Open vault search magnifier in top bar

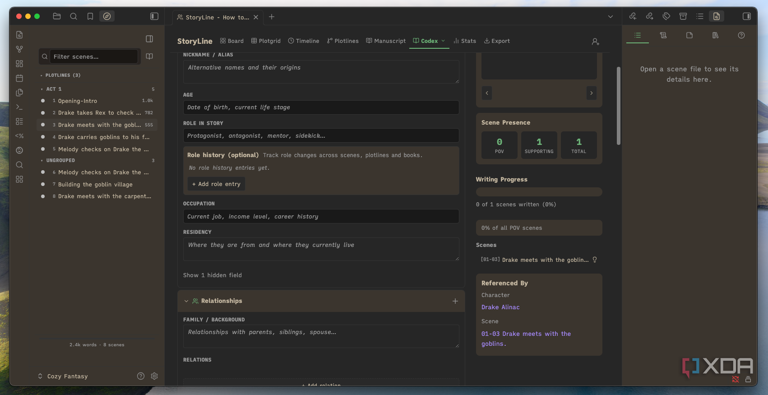click(73, 16)
